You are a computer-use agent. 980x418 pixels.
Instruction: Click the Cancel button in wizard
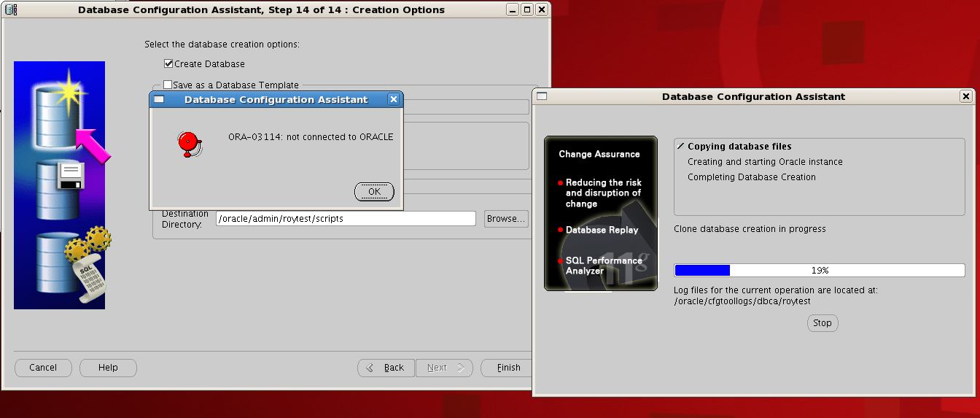(x=43, y=368)
